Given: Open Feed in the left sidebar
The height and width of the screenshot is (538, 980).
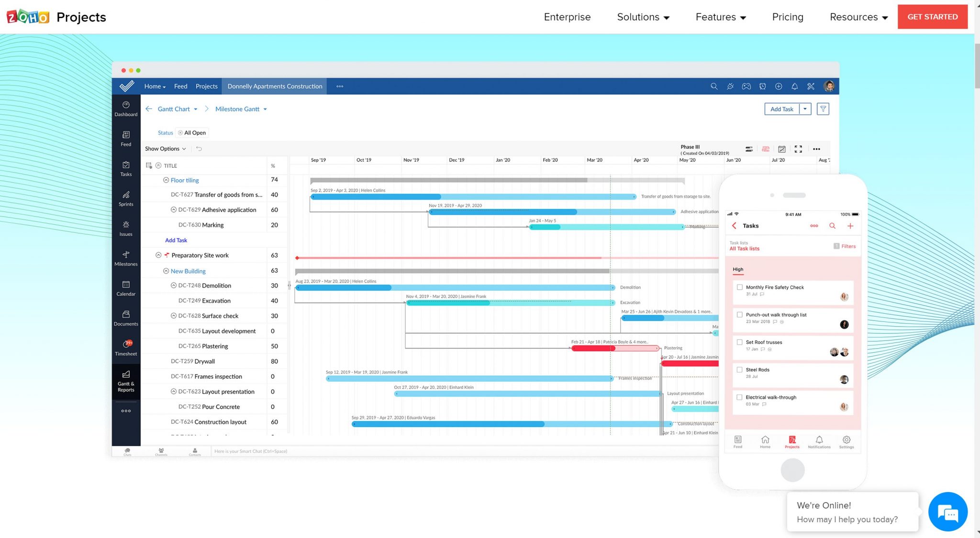Looking at the screenshot, I should point(126,139).
